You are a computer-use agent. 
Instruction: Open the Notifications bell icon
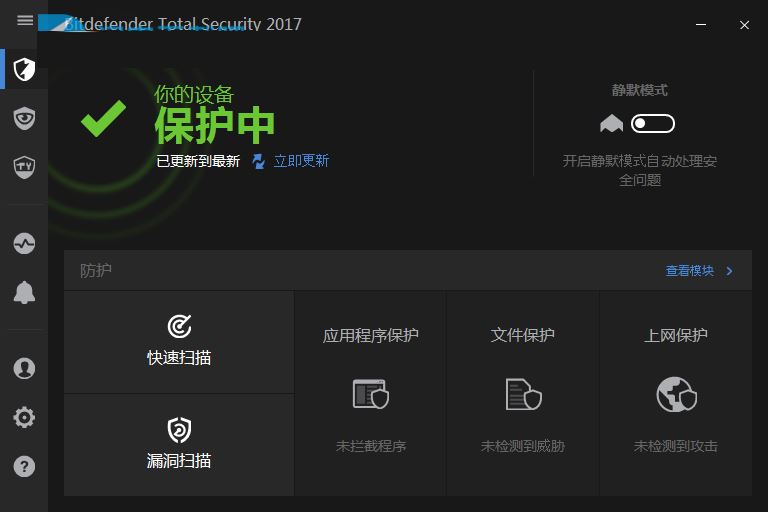[24, 293]
